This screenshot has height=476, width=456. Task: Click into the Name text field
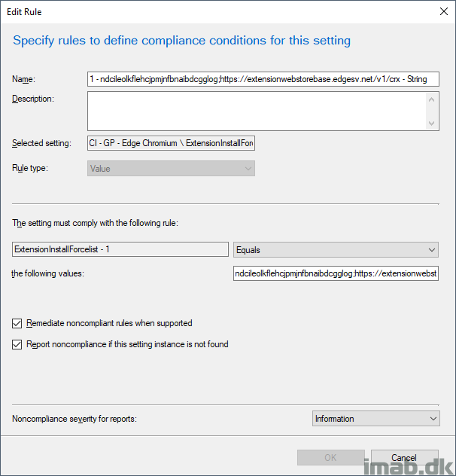click(x=263, y=79)
